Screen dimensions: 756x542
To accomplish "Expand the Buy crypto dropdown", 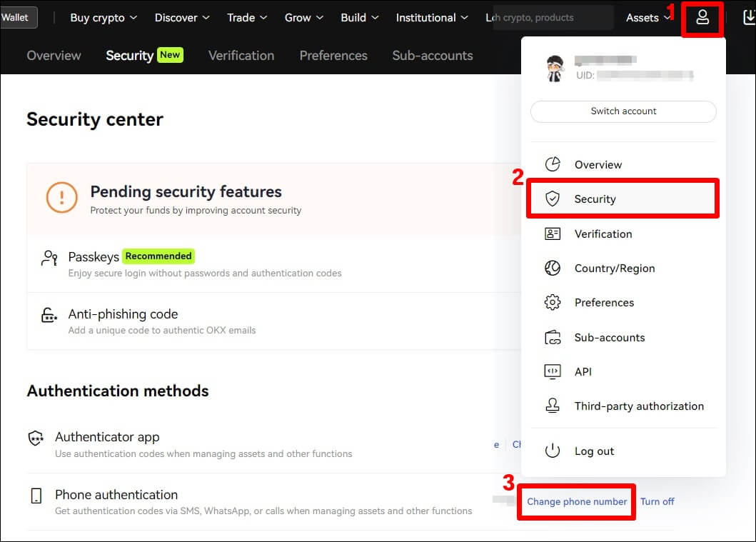I will 104,18.
